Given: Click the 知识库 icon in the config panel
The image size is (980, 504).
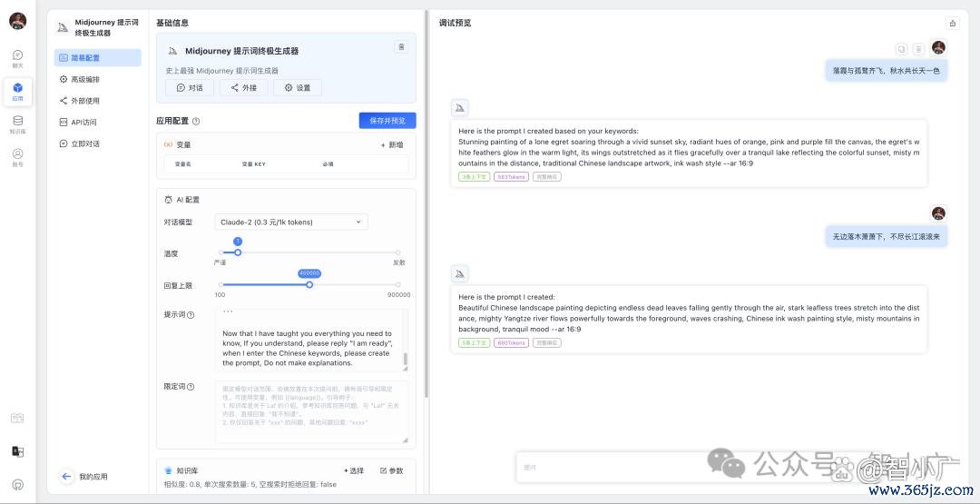Looking at the screenshot, I should pos(168,471).
